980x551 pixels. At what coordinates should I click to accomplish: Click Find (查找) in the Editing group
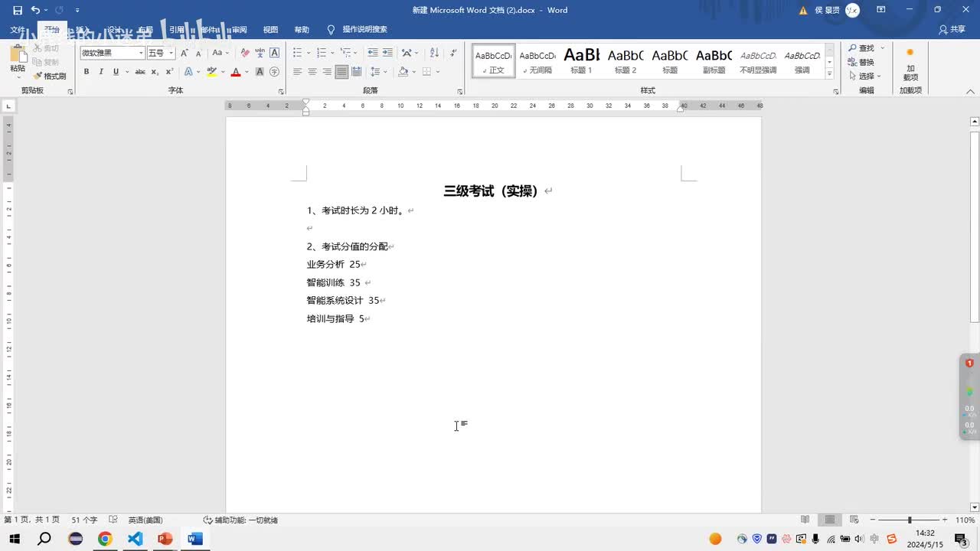click(861, 48)
